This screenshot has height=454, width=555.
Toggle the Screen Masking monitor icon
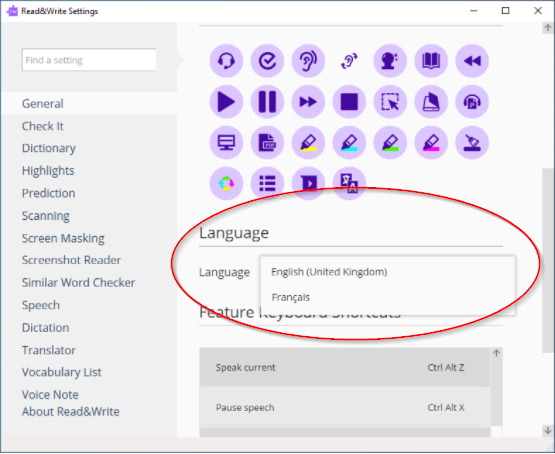point(226,143)
